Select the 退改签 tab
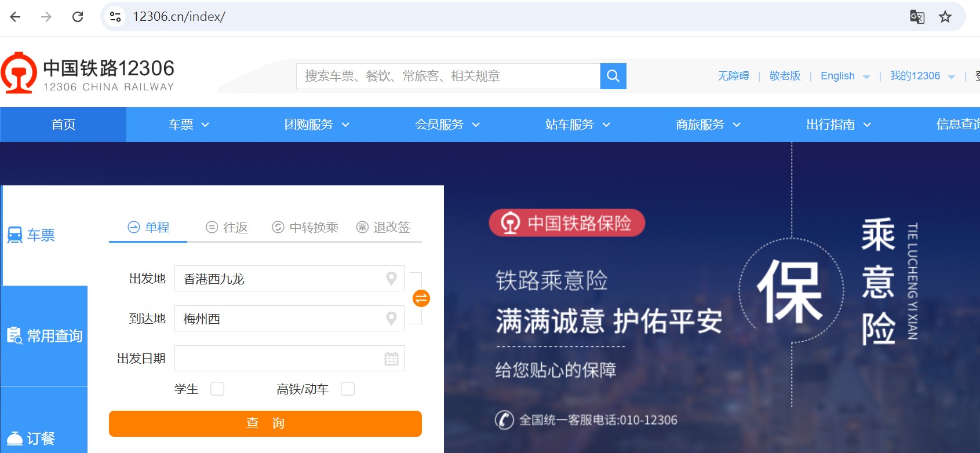Screen dimensions: 980x453 click(384, 227)
